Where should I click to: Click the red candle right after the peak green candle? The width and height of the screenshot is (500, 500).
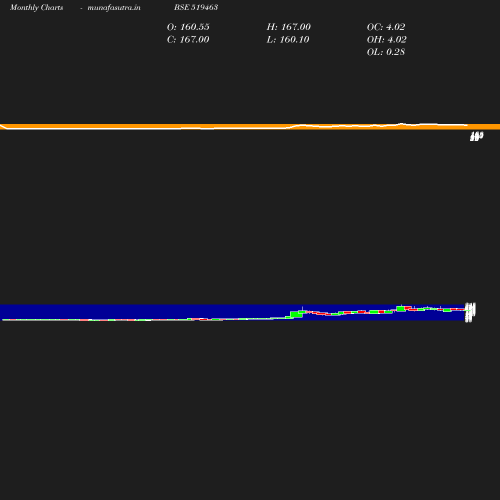[x=408, y=307]
